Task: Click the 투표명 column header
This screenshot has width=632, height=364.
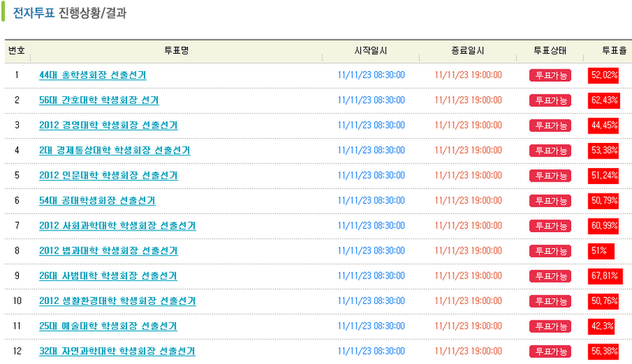Action: (x=175, y=51)
